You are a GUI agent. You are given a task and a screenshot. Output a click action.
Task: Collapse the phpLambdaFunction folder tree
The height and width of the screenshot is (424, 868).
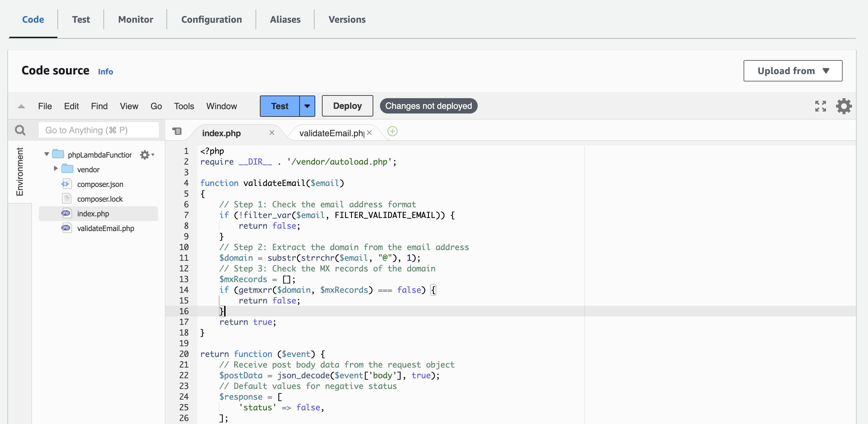pyautogui.click(x=46, y=155)
